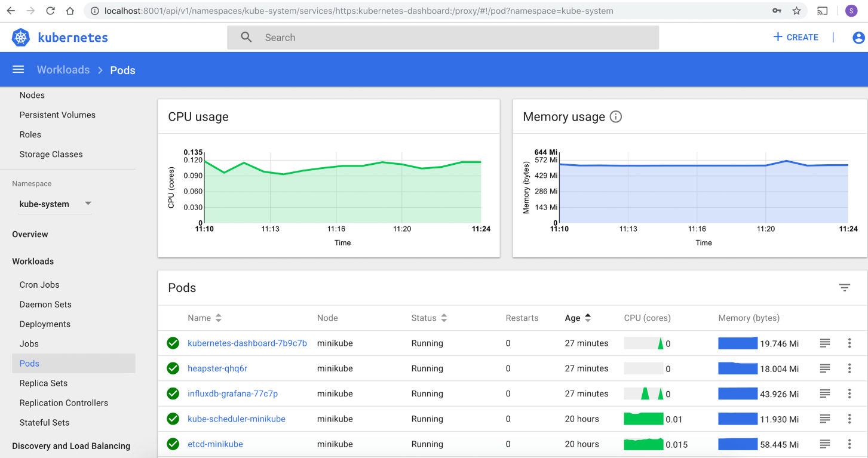Bookmark this page with star icon
The width and height of the screenshot is (868, 458).
point(796,11)
